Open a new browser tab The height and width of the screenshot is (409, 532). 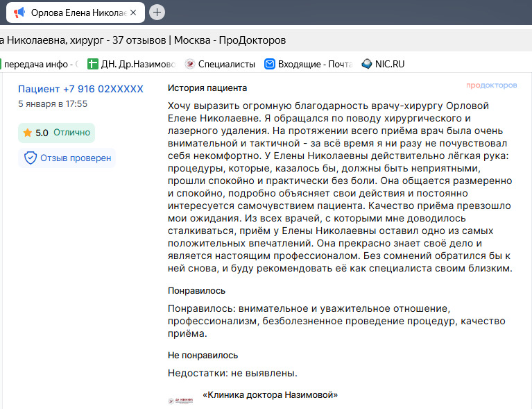[x=157, y=12]
